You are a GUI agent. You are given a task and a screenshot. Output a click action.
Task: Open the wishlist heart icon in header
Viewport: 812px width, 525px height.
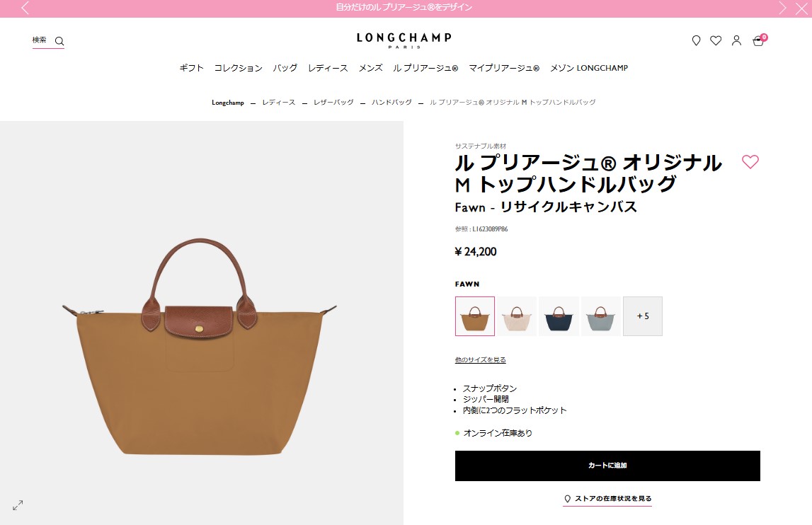click(716, 40)
